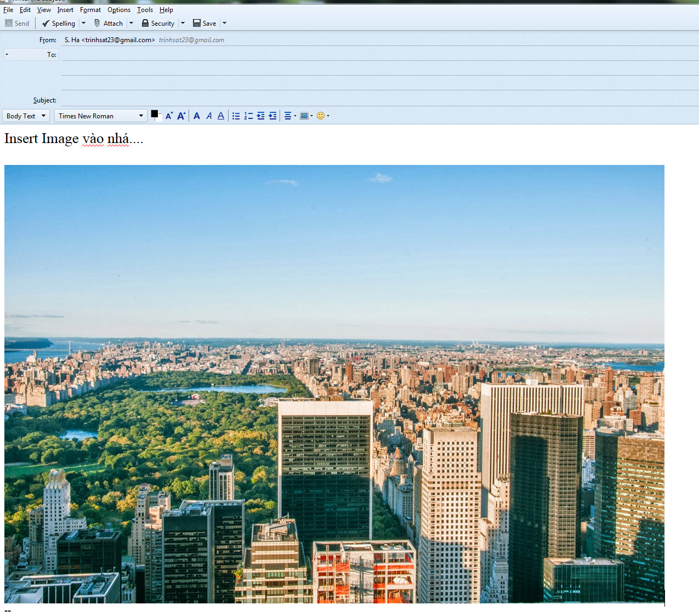Indent the text
Screen dimensions: 699x616
pos(272,116)
